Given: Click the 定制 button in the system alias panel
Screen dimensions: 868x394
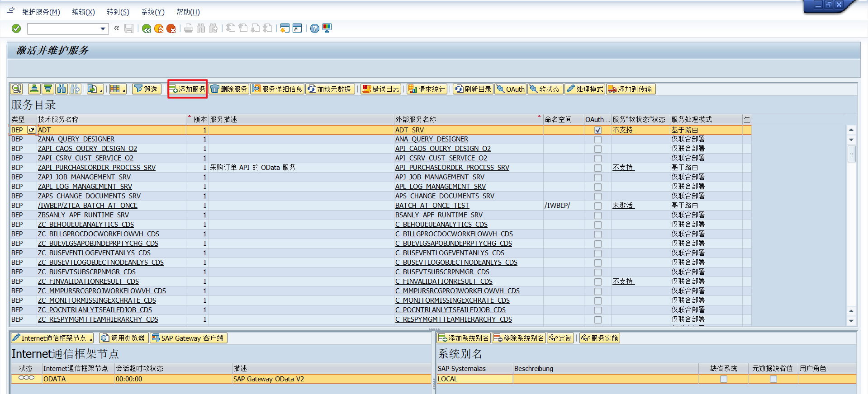Looking at the screenshot, I should (x=560, y=338).
